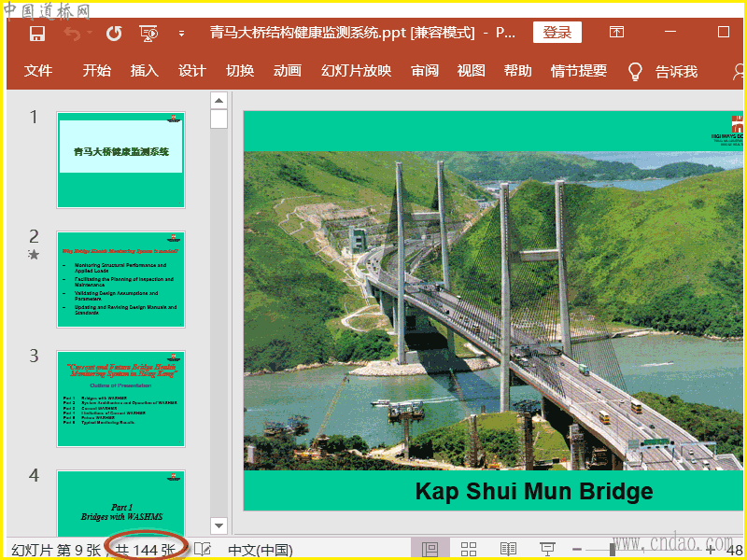The width and height of the screenshot is (747, 560).
Task: Select slide 1 thumbnail 青马大桥健康监测系统
Action: (x=121, y=160)
